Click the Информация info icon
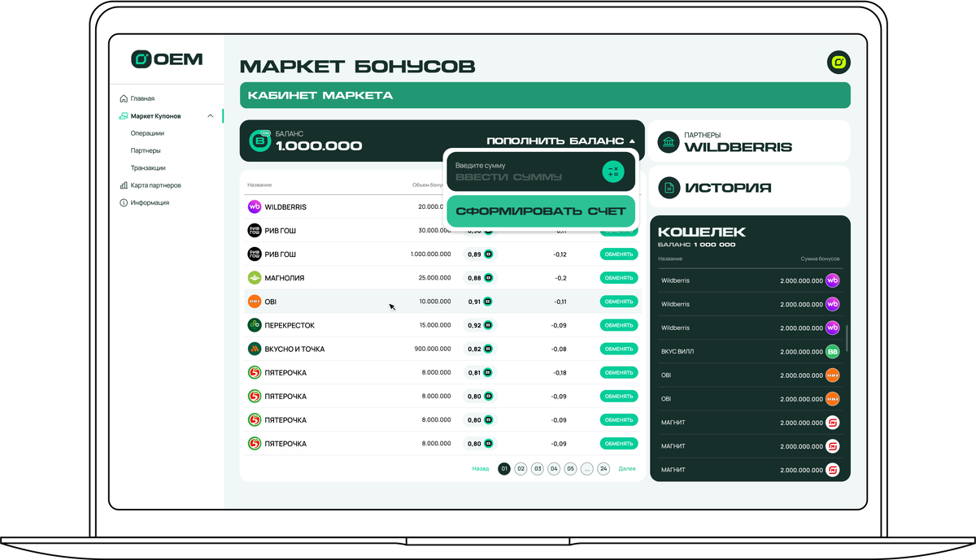Image resolution: width=976 pixels, height=560 pixels. point(122,202)
